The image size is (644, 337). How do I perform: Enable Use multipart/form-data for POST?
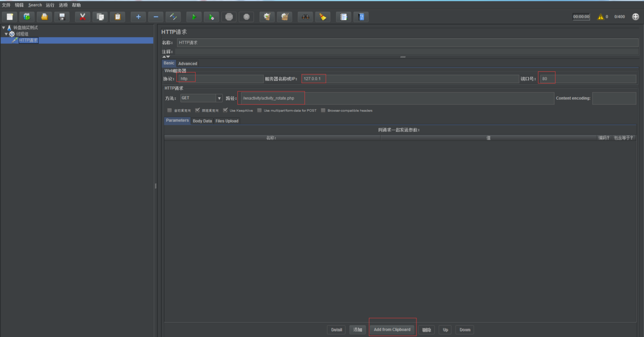(x=260, y=110)
